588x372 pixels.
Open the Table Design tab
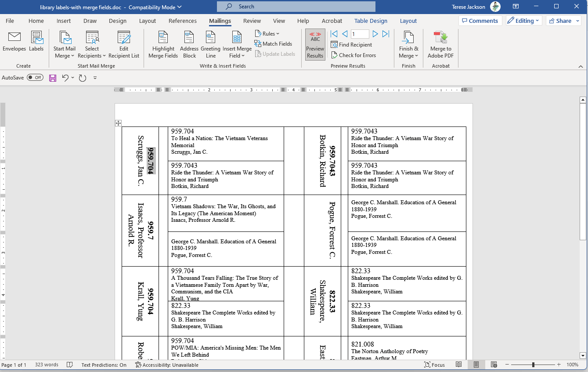pyautogui.click(x=371, y=21)
